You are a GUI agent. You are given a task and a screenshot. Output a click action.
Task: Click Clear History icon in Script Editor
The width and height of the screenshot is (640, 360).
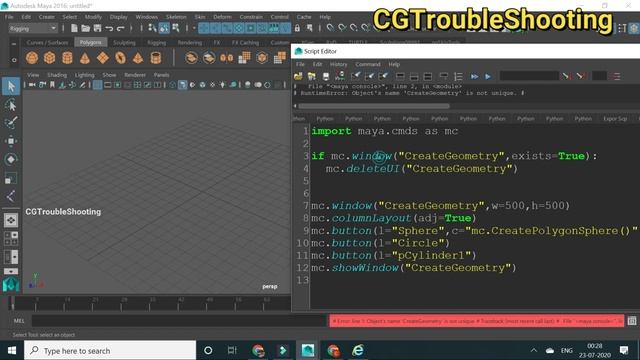[x=356, y=76]
